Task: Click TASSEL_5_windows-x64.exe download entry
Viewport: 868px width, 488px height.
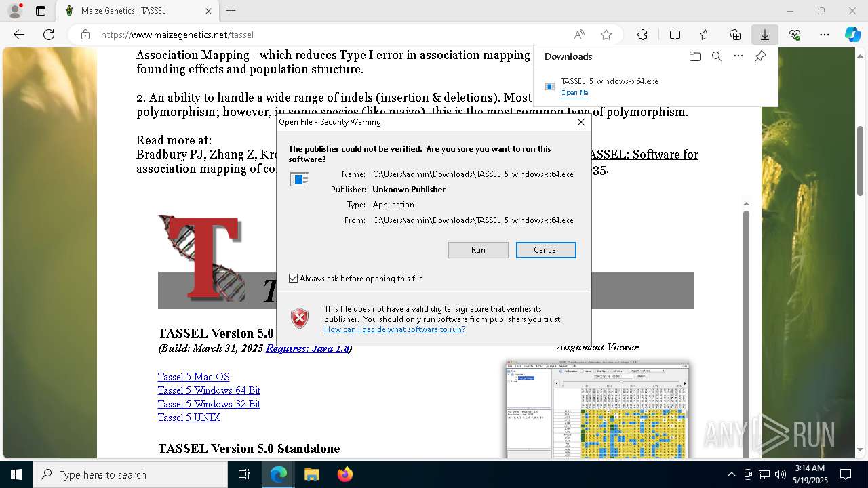Action: (609, 81)
